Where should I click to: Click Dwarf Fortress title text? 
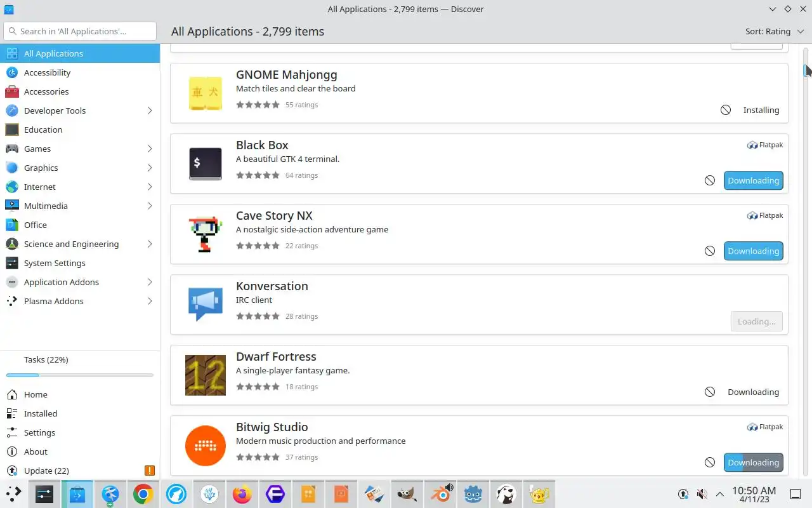(276, 357)
